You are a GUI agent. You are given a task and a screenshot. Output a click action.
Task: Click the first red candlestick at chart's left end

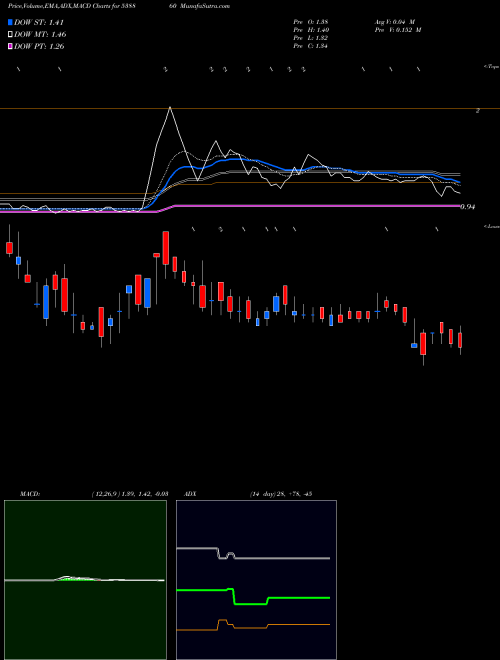[9, 248]
